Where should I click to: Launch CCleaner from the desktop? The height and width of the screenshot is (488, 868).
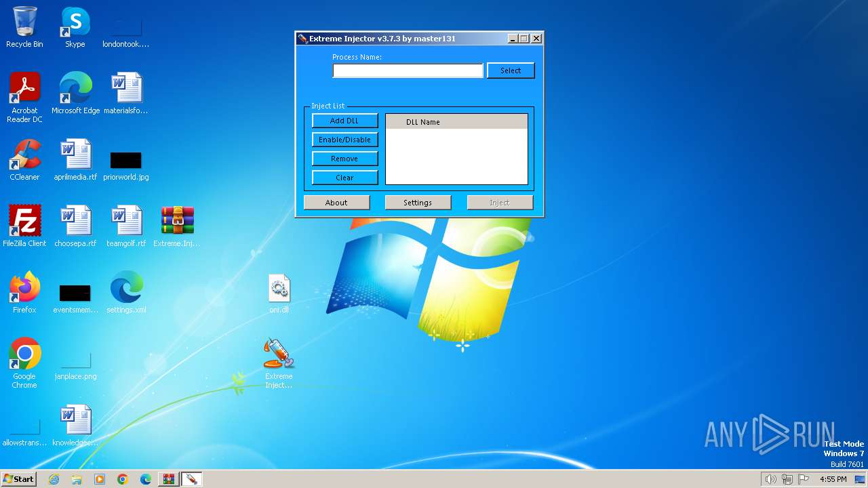[x=24, y=161]
